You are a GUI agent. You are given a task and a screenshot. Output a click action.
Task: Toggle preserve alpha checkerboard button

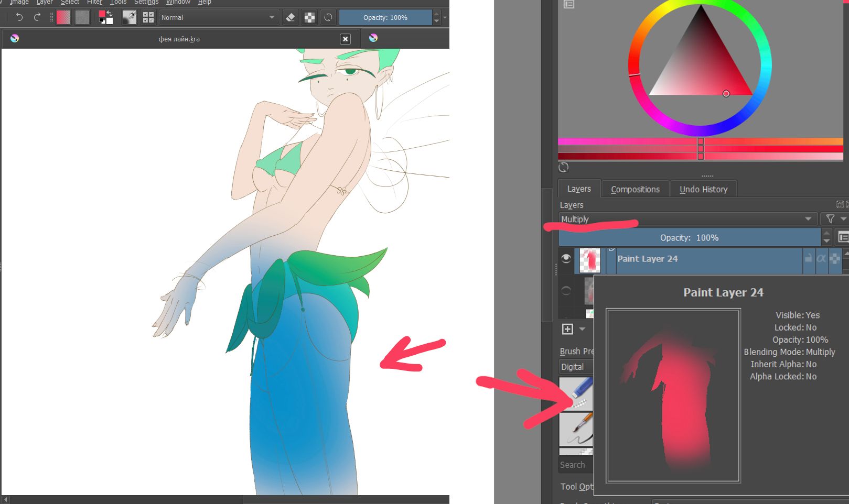[x=310, y=17]
